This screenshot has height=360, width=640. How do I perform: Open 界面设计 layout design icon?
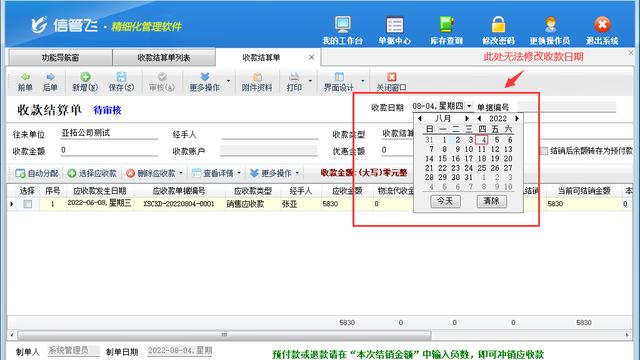(x=339, y=77)
